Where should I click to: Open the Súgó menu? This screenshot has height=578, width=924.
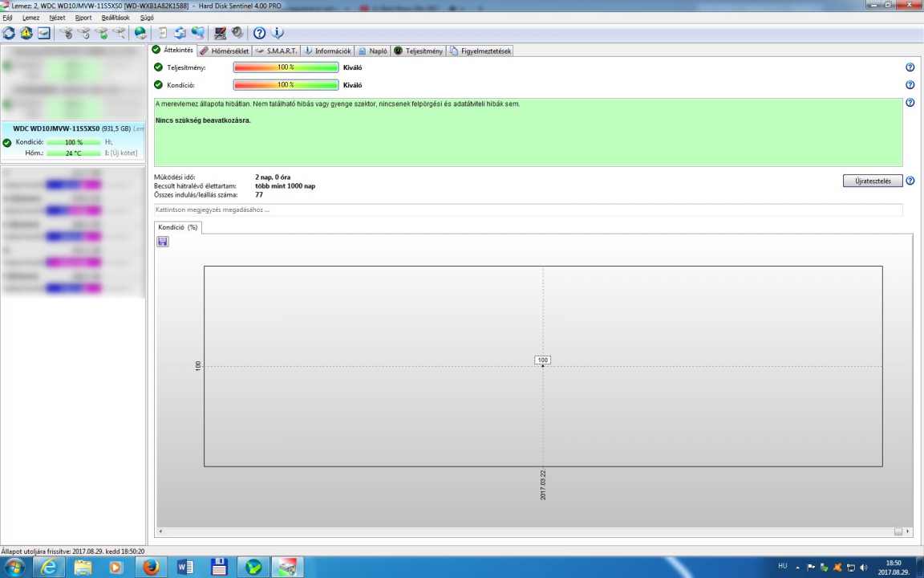tap(147, 18)
